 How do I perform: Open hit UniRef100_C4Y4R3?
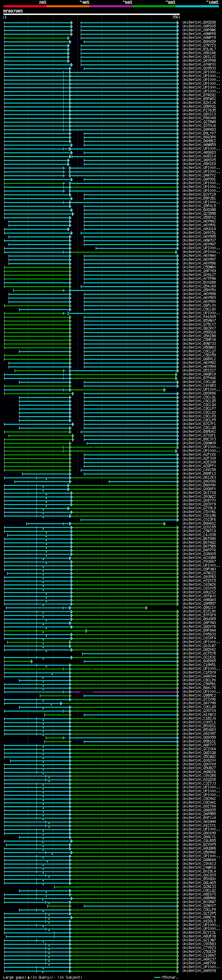pos(199,386)
